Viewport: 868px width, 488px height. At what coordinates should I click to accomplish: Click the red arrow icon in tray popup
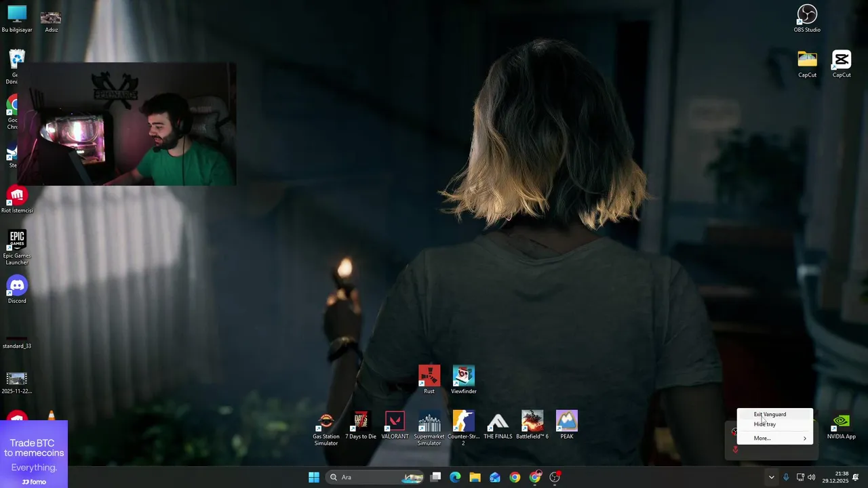pyautogui.click(x=735, y=449)
